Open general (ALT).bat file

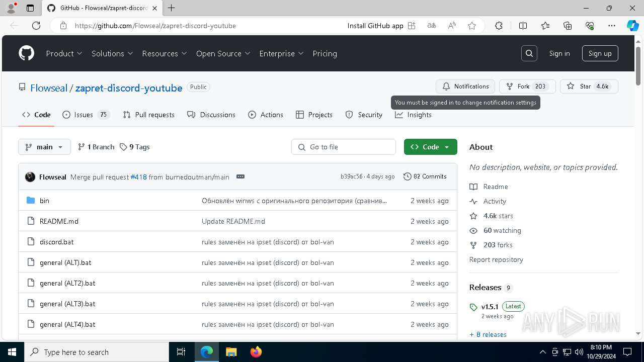tap(65, 262)
